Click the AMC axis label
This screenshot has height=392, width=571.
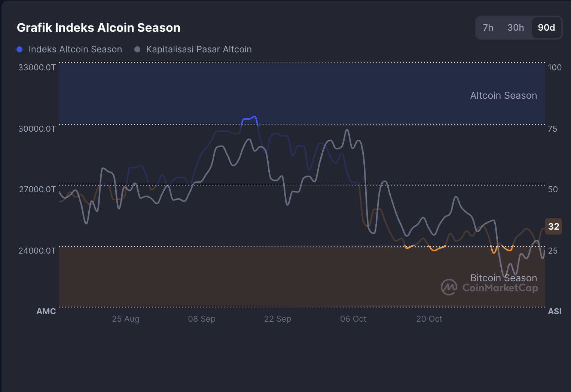click(46, 311)
